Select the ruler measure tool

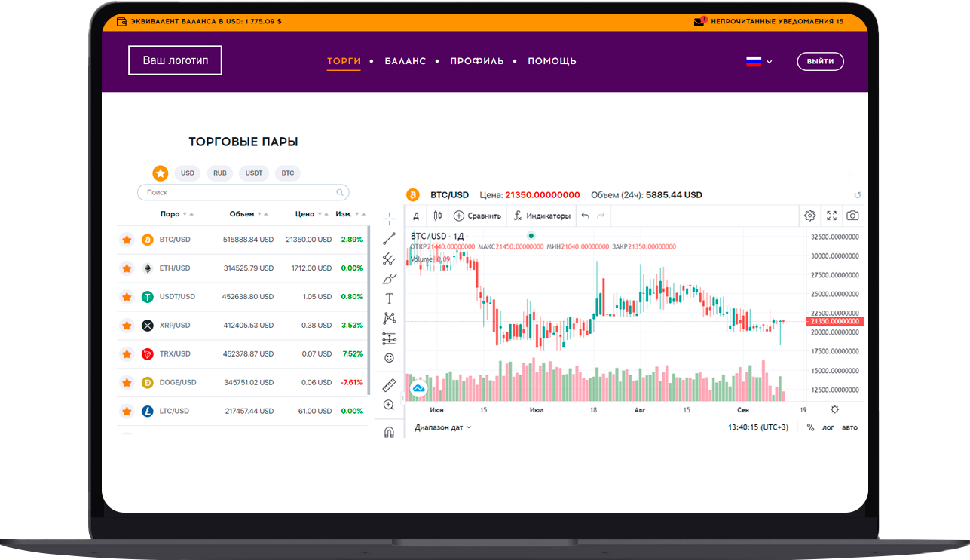coord(389,385)
